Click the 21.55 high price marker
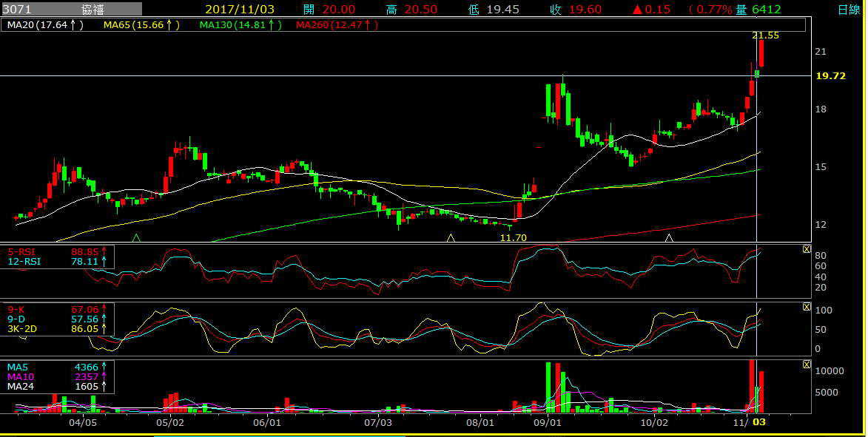 coord(766,35)
